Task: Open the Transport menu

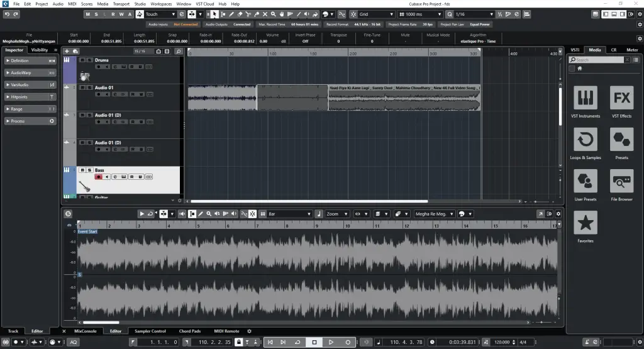Action: coord(121,4)
